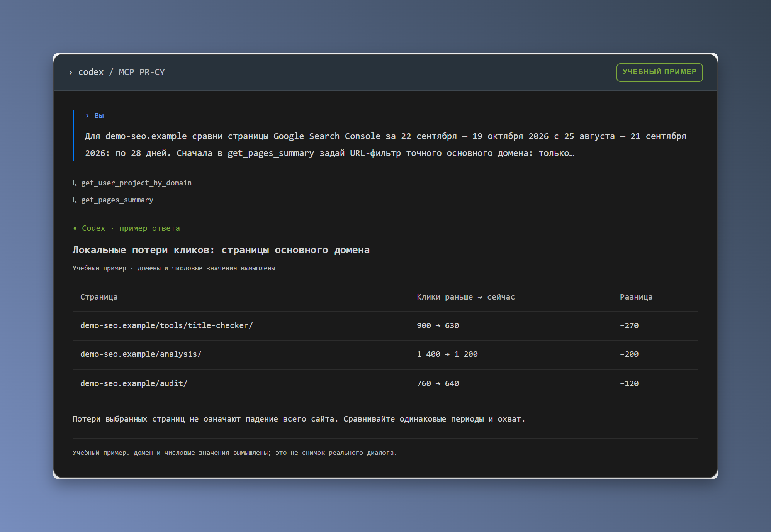Viewport: 771px width, 532px height.
Task: Click the chevron before codex in header
Action: coord(70,72)
